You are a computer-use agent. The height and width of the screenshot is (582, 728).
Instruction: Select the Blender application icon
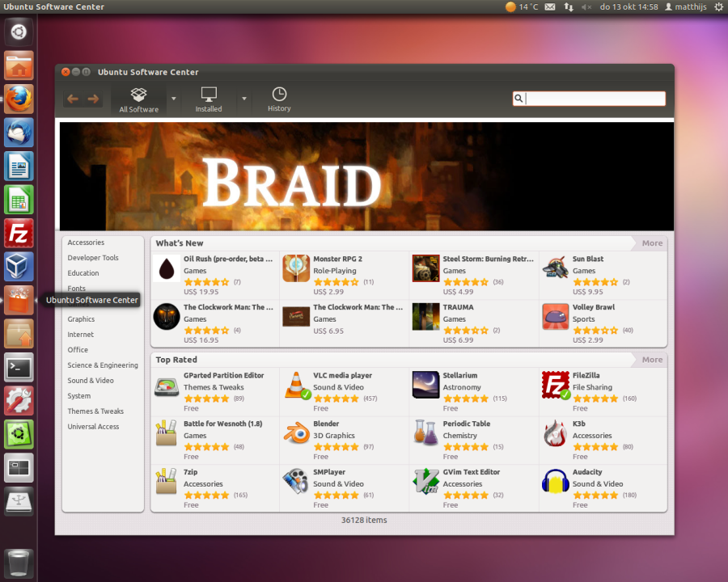pos(296,433)
